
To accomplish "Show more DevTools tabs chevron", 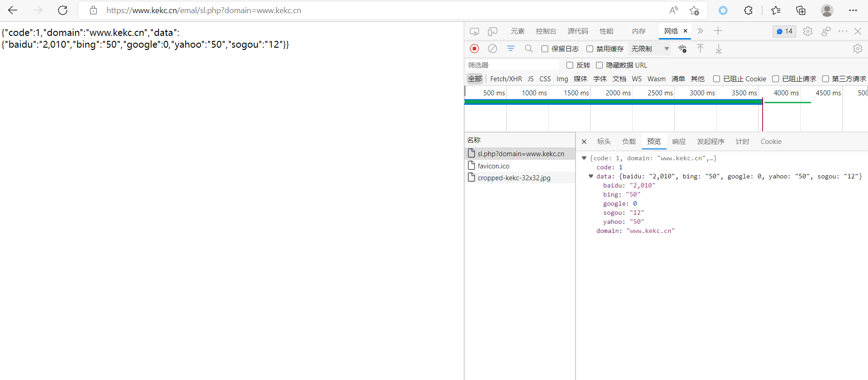I will 700,31.
